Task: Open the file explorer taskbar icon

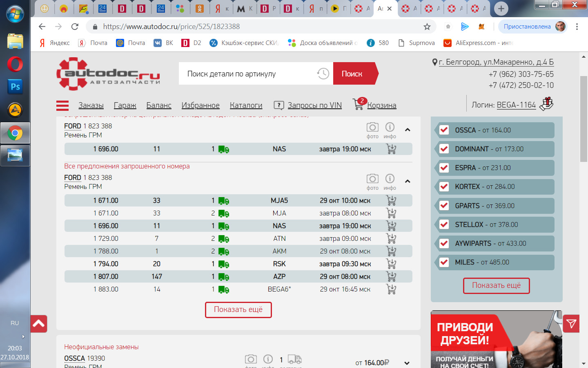Action: 15,41
